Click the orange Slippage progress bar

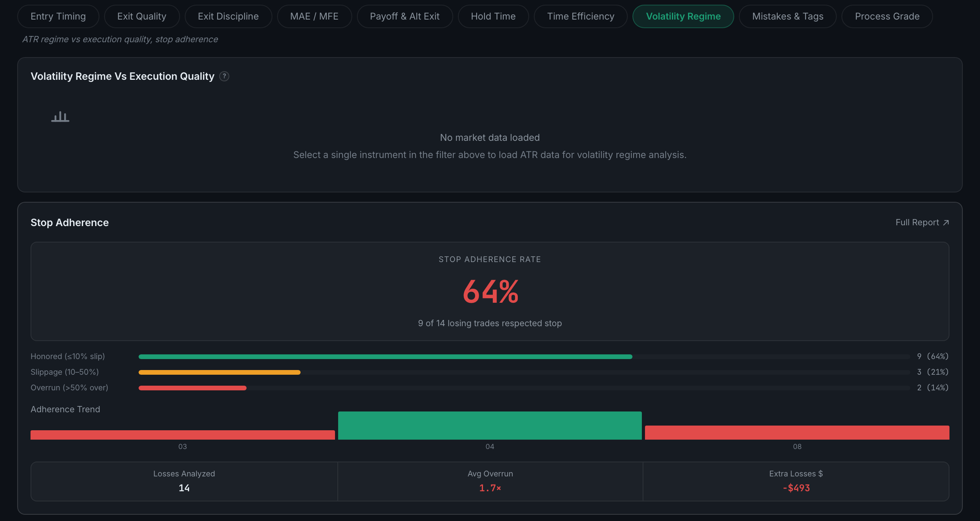pos(220,372)
